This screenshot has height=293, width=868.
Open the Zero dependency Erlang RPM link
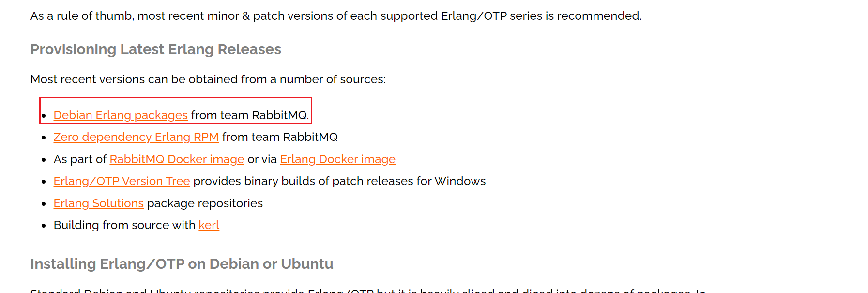(x=136, y=137)
